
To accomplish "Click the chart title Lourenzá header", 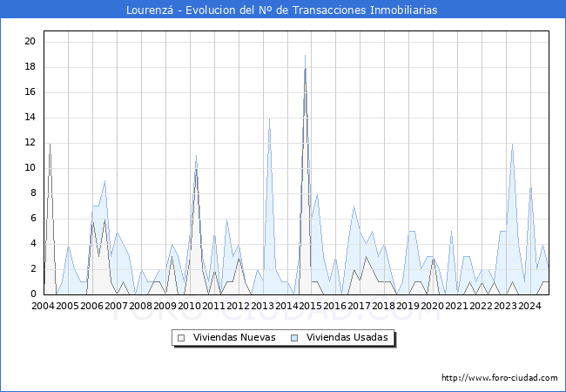I will click(281, 10).
